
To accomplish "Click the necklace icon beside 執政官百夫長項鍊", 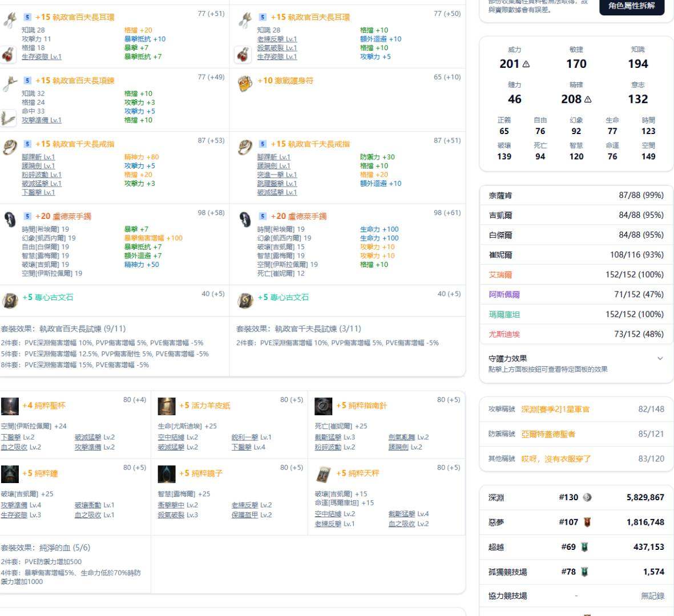I will pyautogui.click(x=10, y=84).
